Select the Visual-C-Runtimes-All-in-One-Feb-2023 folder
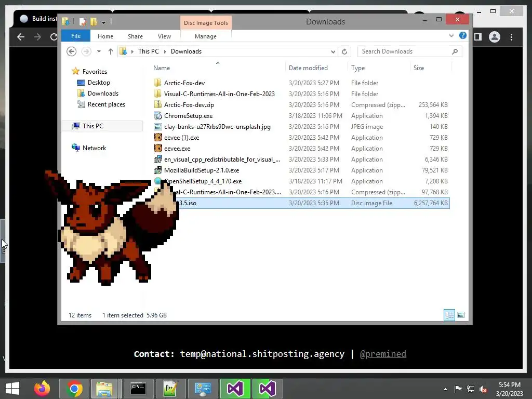The image size is (532, 399). coord(301,94)
